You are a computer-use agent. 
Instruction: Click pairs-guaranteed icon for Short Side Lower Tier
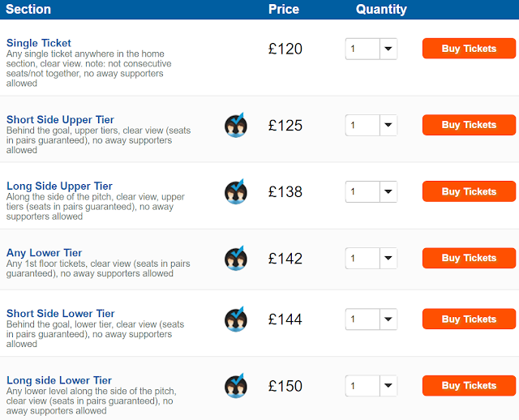tap(236, 319)
